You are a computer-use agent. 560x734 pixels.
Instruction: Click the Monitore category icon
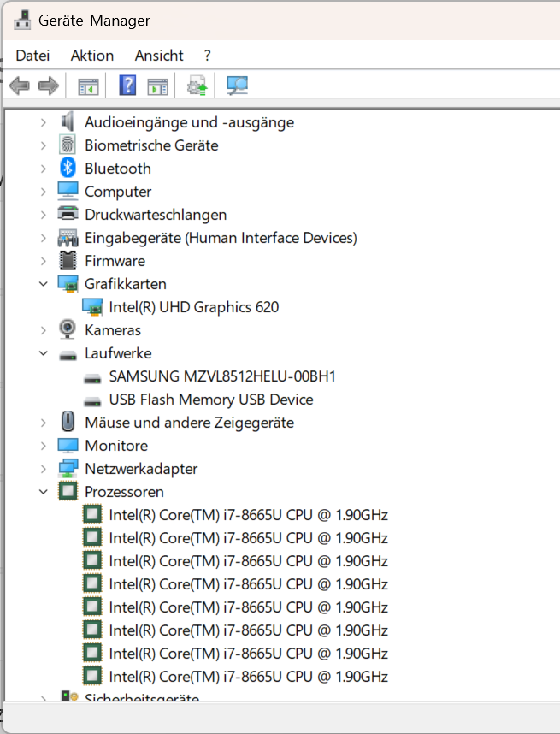[x=68, y=445]
